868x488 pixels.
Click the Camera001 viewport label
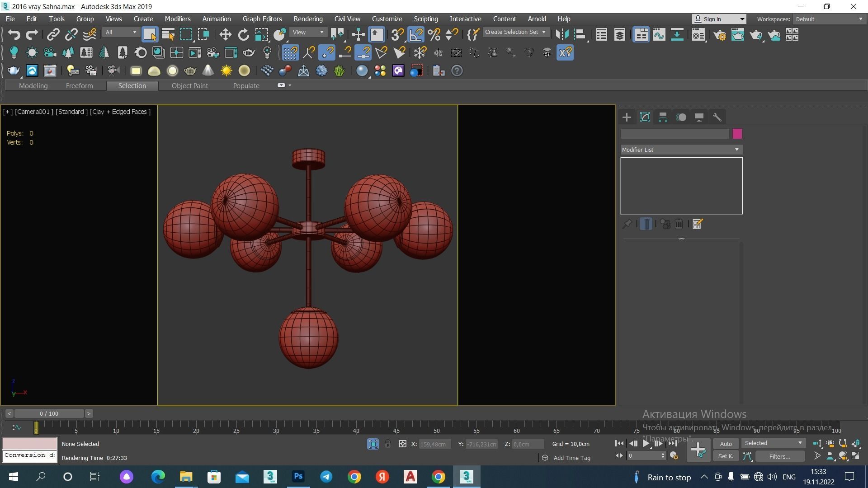(34, 112)
